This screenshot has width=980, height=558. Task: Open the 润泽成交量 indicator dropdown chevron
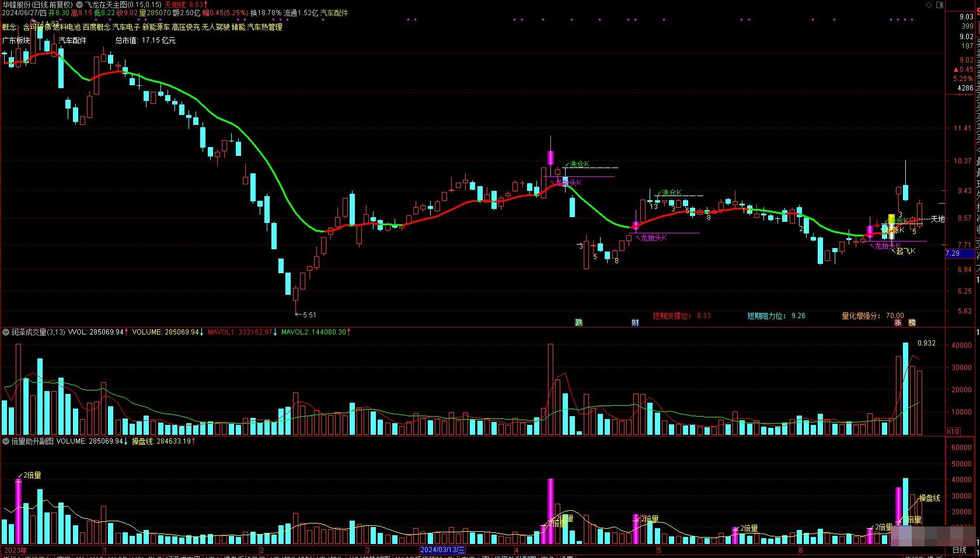coord(7,332)
